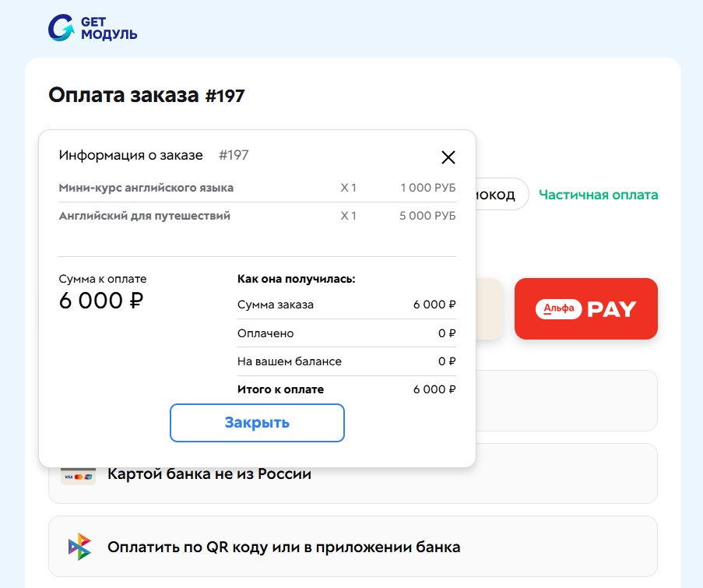Image resolution: width=703 pixels, height=588 pixels.
Task: Click the Альфа badge on the red button
Action: coord(557,308)
